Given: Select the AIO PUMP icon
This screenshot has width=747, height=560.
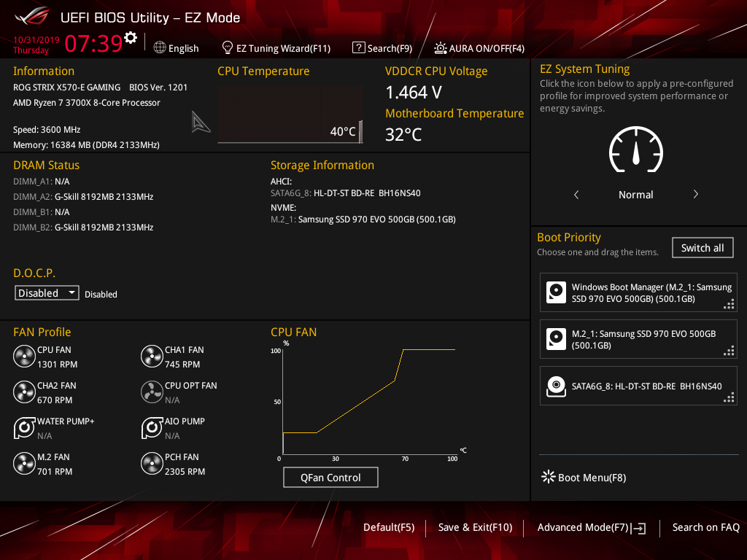Looking at the screenshot, I should click(152, 427).
